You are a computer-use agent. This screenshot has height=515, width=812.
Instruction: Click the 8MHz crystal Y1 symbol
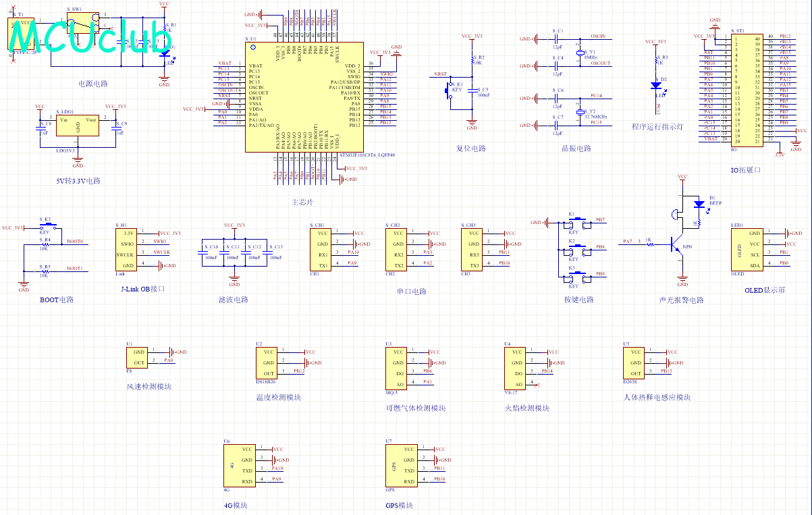coord(579,53)
